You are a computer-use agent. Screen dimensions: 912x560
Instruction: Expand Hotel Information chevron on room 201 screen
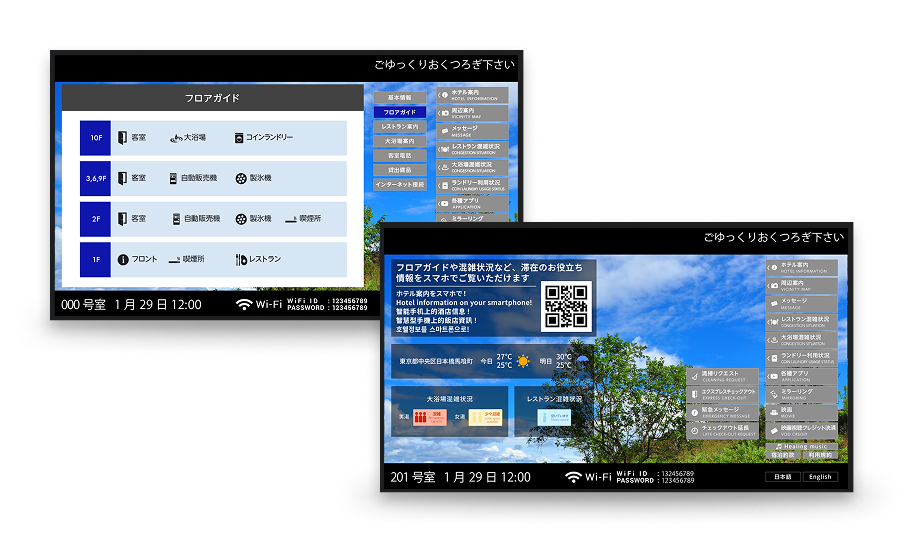pyautogui.click(x=768, y=268)
